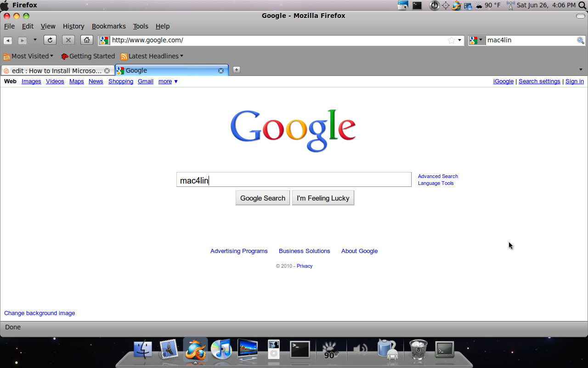Expand the 'more' Google services menu

click(x=168, y=81)
